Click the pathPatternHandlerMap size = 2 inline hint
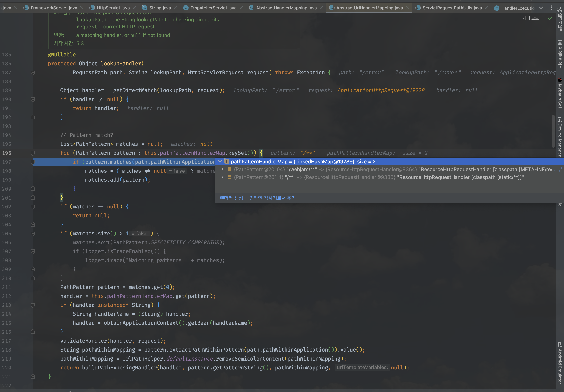The height and width of the screenshot is (392, 564). pos(377,153)
